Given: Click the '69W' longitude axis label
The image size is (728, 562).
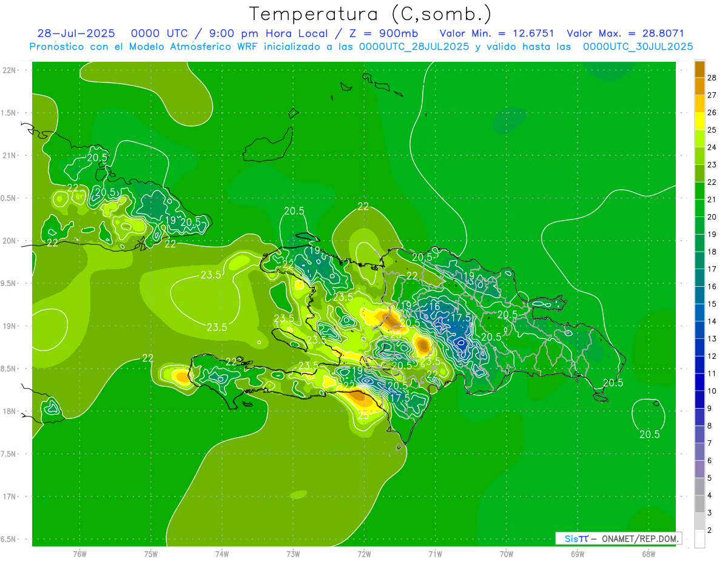Looking at the screenshot, I should [x=578, y=554].
